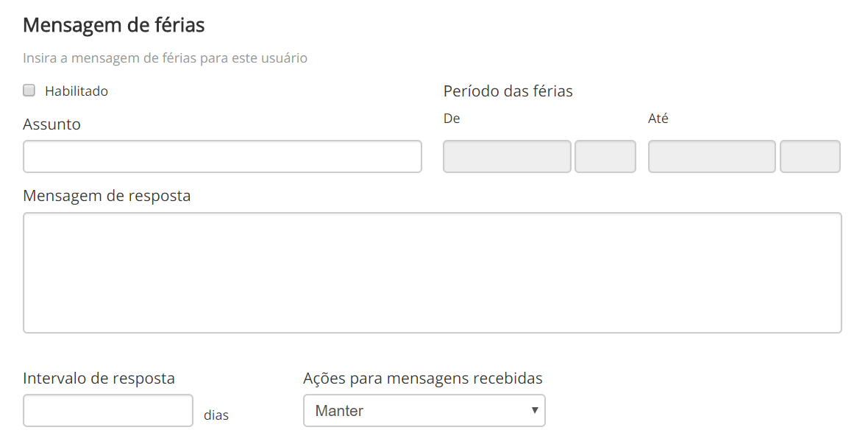Click the arrow on the Manter combo box
The height and width of the screenshot is (444, 868).
pyautogui.click(x=535, y=411)
